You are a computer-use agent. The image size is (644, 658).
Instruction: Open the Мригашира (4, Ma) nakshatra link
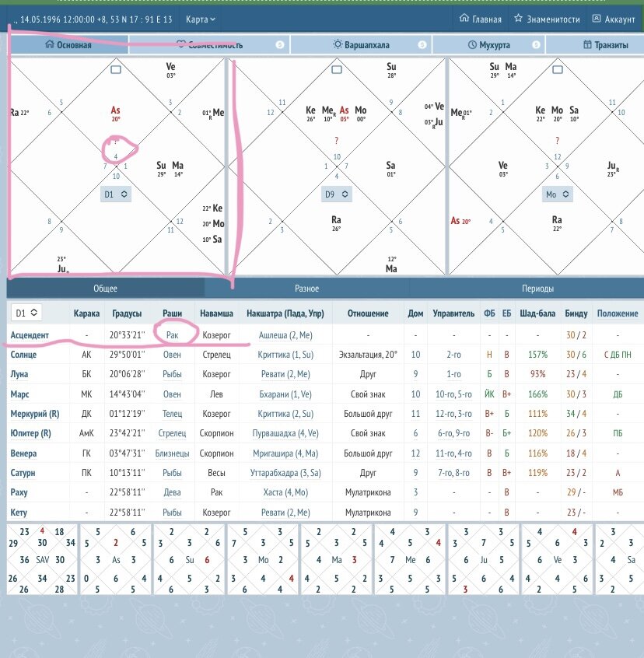(285, 453)
